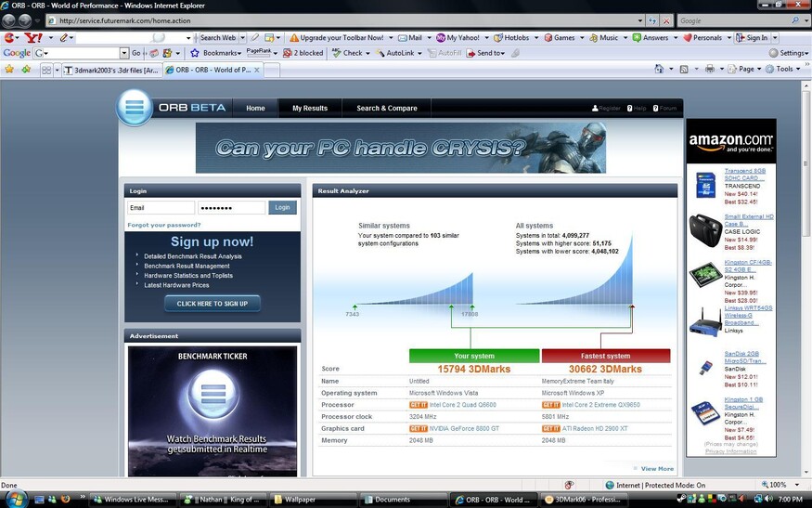
Task: Click the Games button on Yahoo toolbar
Action: [560, 37]
